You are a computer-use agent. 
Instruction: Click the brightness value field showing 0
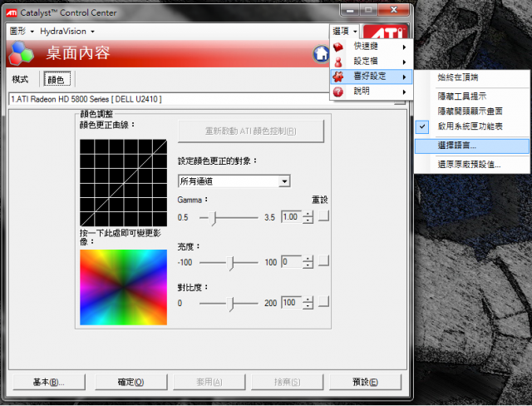pos(292,262)
